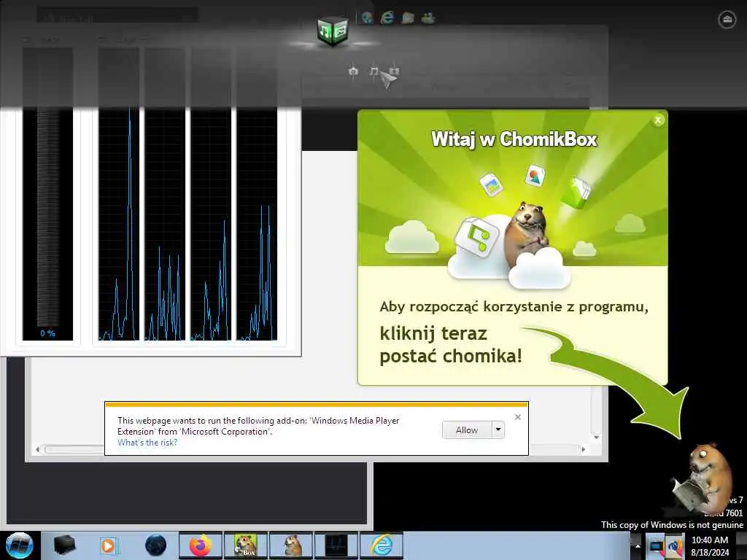Open the Windows Start menu

[19, 545]
